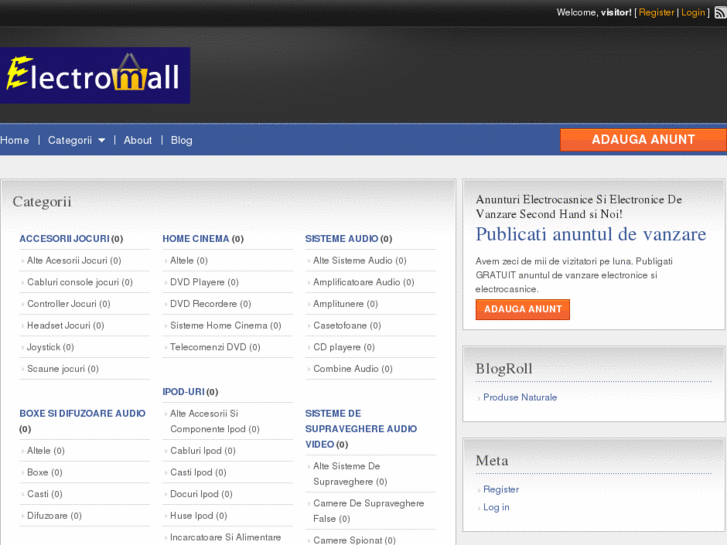
Task: Select Altele under Boxe si Difuzoare
Action: 38,451
